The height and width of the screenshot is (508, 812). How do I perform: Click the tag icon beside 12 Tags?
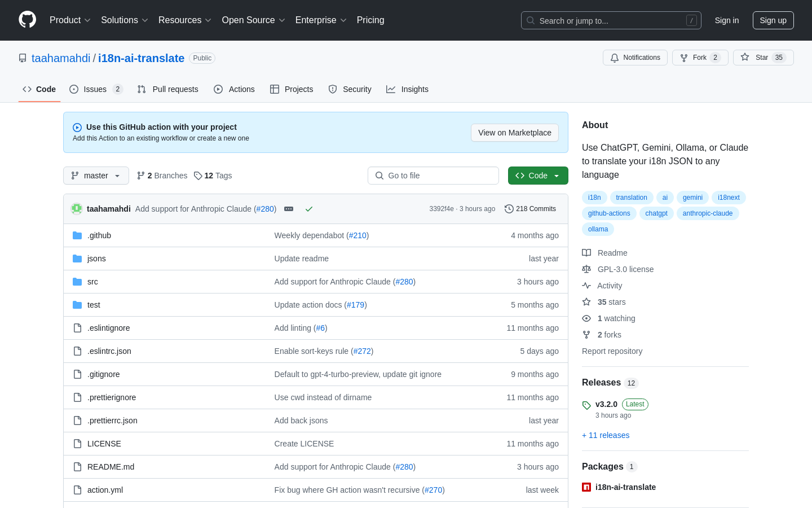coord(198,176)
